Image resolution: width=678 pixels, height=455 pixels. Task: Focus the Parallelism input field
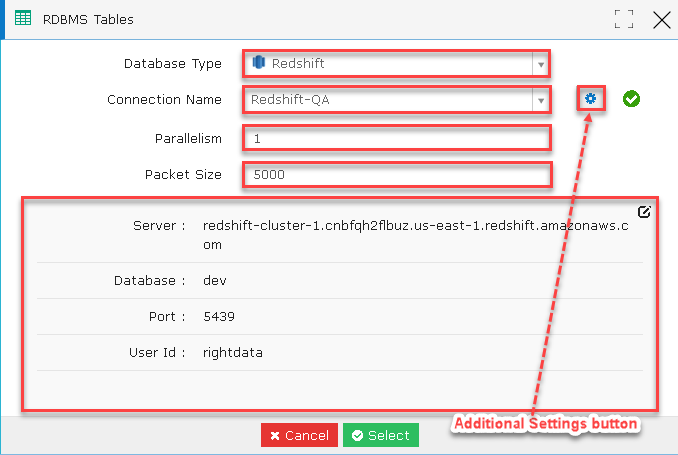click(397, 138)
